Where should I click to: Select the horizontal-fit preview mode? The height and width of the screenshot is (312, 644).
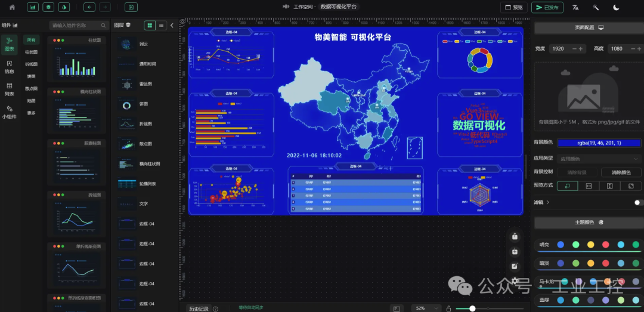[x=589, y=186]
